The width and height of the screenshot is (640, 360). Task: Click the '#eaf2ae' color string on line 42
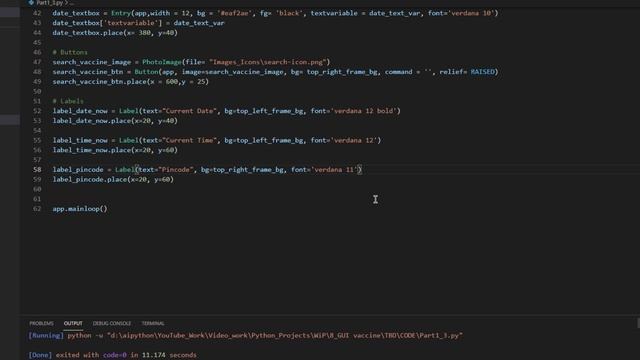tap(234, 13)
